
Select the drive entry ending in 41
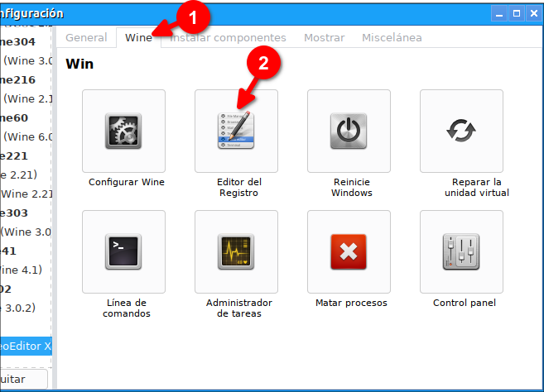tap(8, 251)
